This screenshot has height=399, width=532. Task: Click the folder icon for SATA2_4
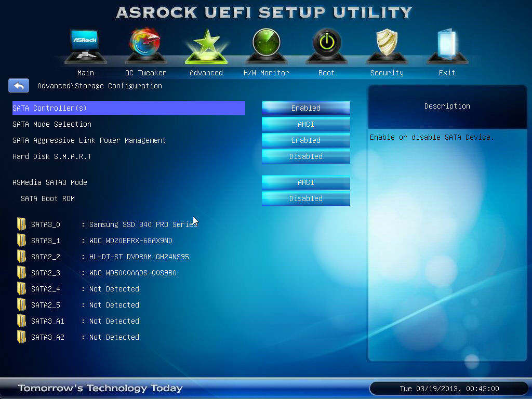click(21, 289)
